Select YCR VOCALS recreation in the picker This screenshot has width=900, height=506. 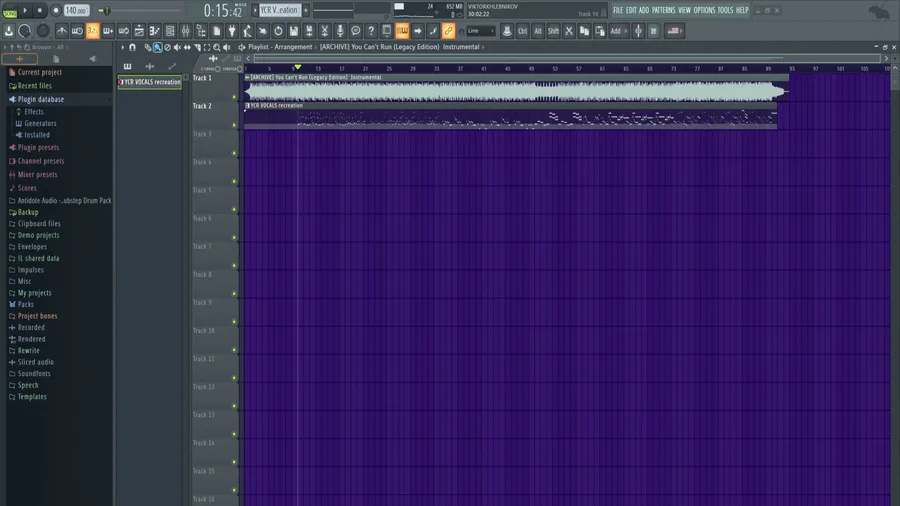(150, 82)
